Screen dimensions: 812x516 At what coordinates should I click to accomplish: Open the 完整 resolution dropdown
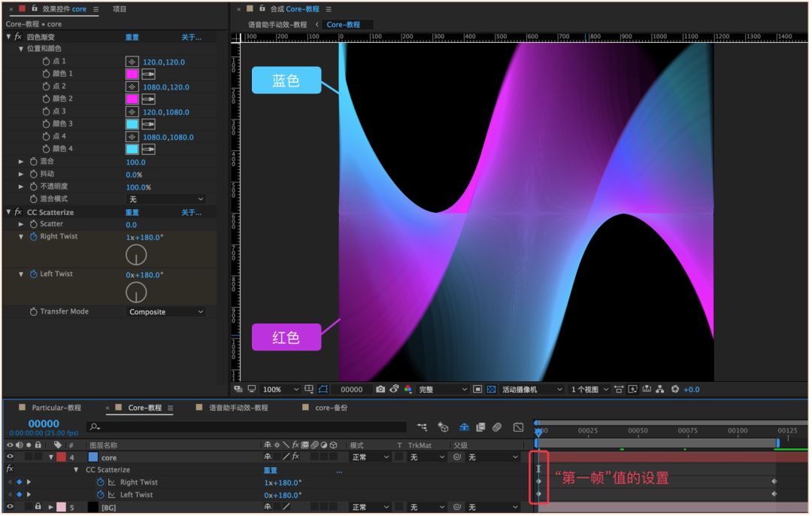coord(443,390)
